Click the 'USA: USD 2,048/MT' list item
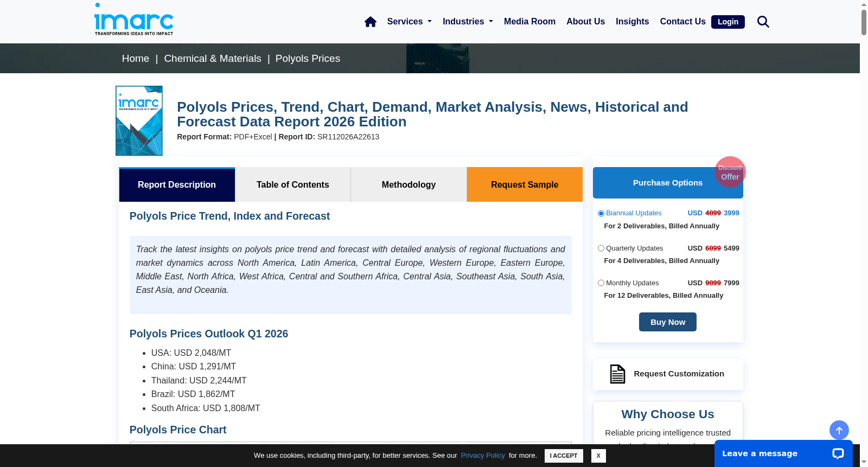The height and width of the screenshot is (467, 868). tap(191, 353)
